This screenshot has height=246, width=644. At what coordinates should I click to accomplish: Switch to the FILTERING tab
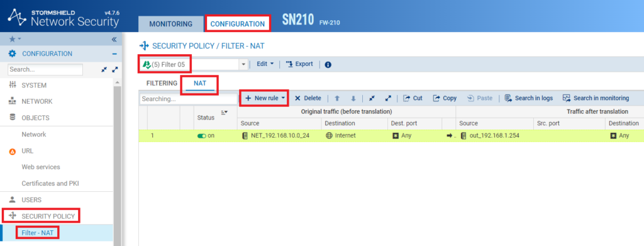162,83
